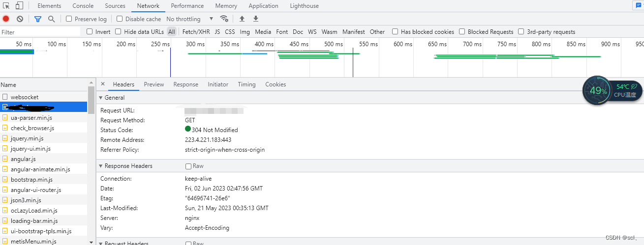Select angular-ui-router.js request
Viewport: 644px width, 245px height.
(x=44, y=190)
